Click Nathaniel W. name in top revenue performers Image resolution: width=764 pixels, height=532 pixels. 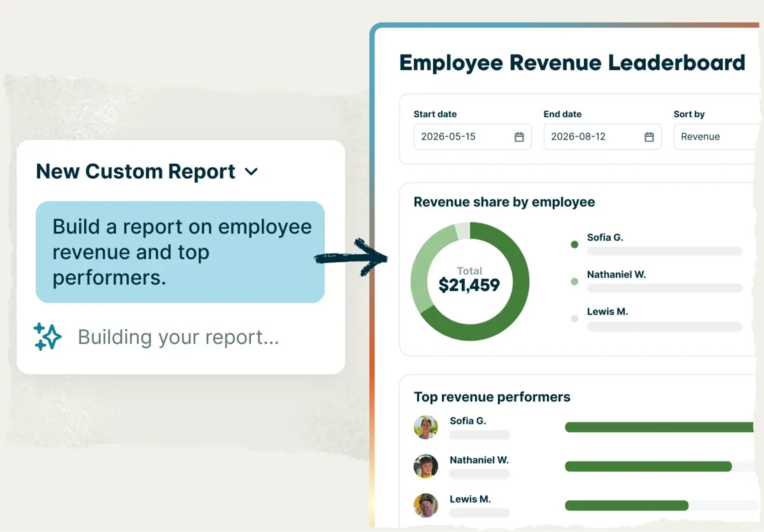pos(479,460)
